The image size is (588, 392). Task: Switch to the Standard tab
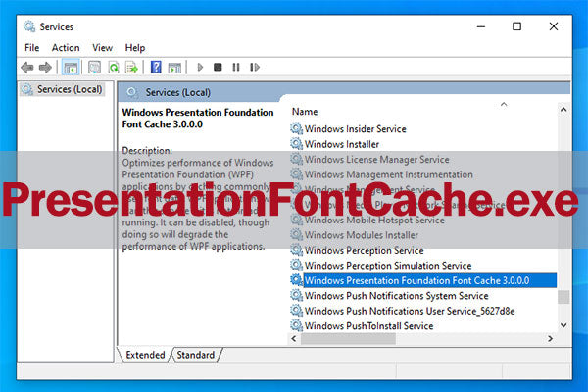[196, 355]
